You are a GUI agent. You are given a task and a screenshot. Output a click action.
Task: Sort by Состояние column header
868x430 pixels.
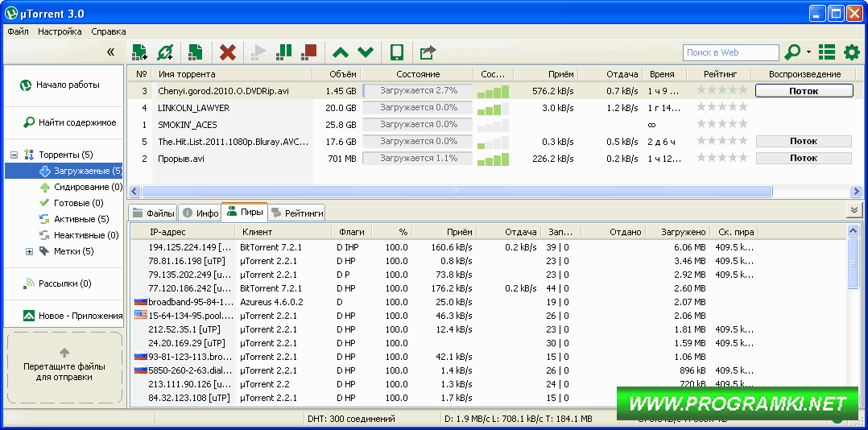418,74
